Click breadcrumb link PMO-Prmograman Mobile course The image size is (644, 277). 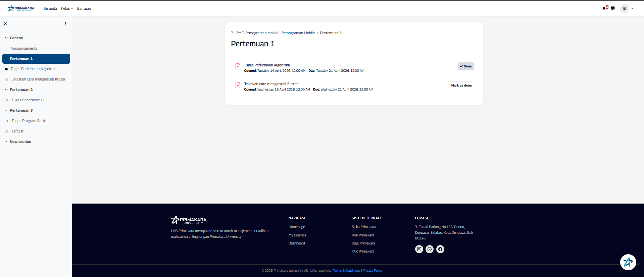[273, 33]
